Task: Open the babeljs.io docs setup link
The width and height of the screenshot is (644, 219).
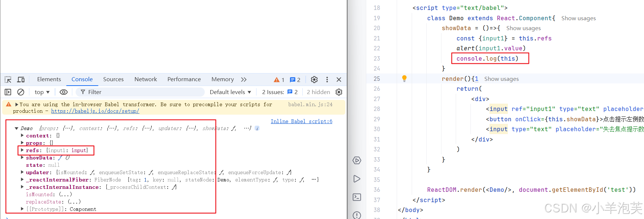Action: coord(95,111)
